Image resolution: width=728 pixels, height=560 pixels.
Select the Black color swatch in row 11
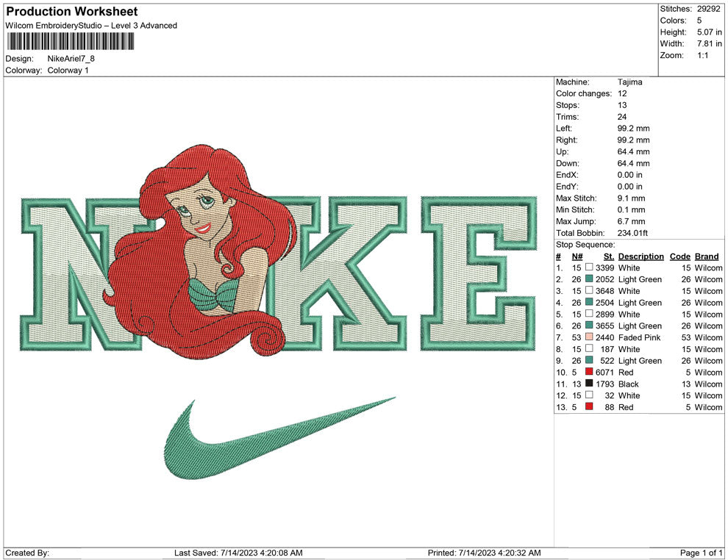click(x=589, y=383)
